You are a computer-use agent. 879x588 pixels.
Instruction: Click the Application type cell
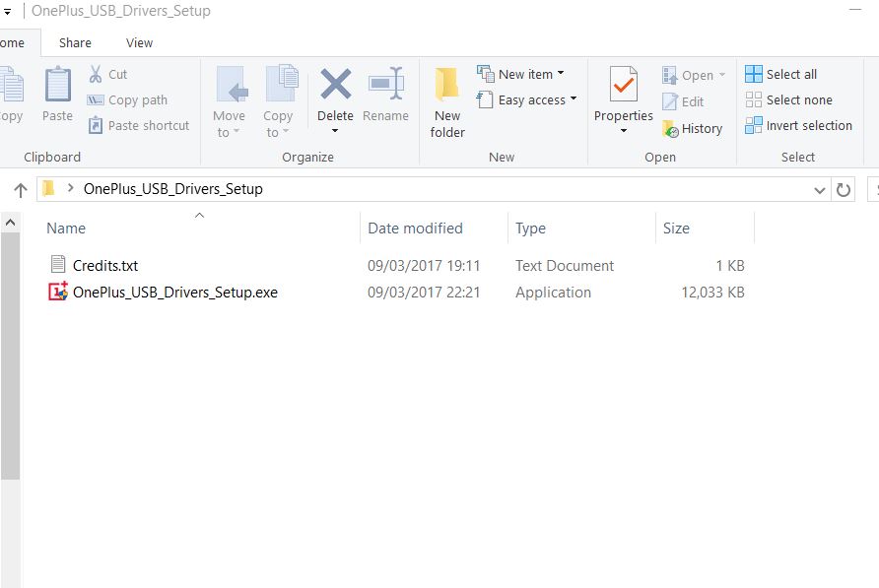point(553,293)
